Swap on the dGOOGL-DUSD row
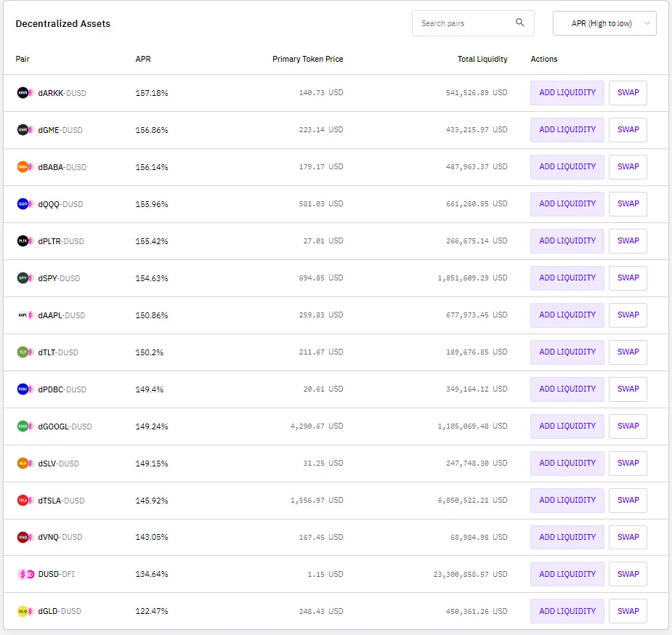Screen dimensions: 672x635 click(628, 426)
